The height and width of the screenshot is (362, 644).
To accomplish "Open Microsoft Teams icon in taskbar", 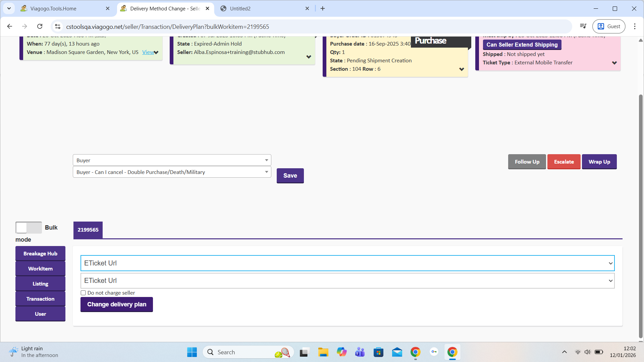I will (x=360, y=352).
